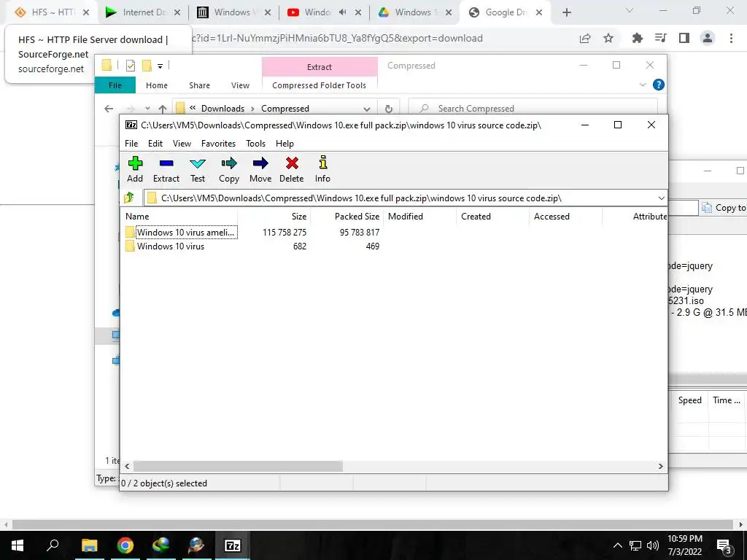Open Explorer Help question mark icon
This screenshot has width=747, height=560.
pyautogui.click(x=659, y=85)
